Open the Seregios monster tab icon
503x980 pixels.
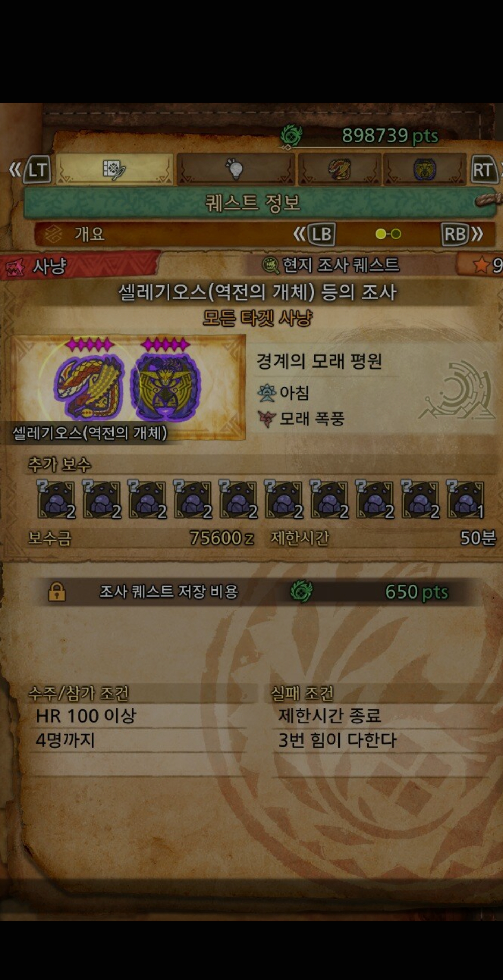tap(340, 169)
